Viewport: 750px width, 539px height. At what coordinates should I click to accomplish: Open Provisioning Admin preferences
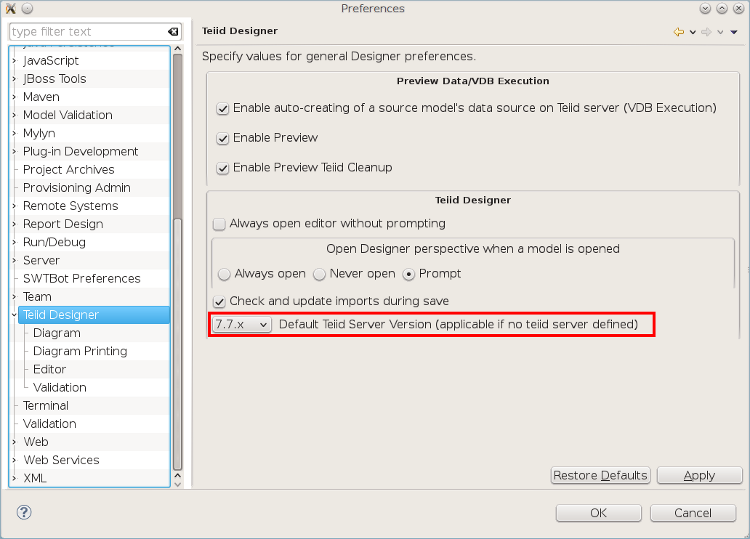(x=77, y=188)
